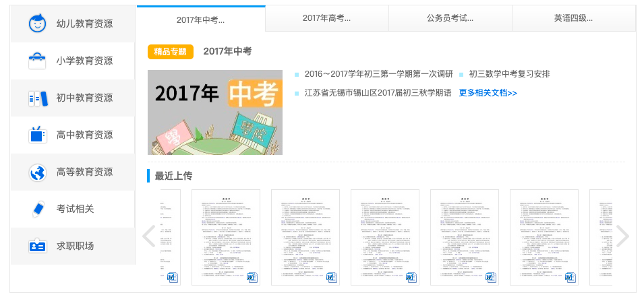The width and height of the screenshot is (644, 299).
Task: Open the 2017年中考 banner image
Action: [x=215, y=112]
